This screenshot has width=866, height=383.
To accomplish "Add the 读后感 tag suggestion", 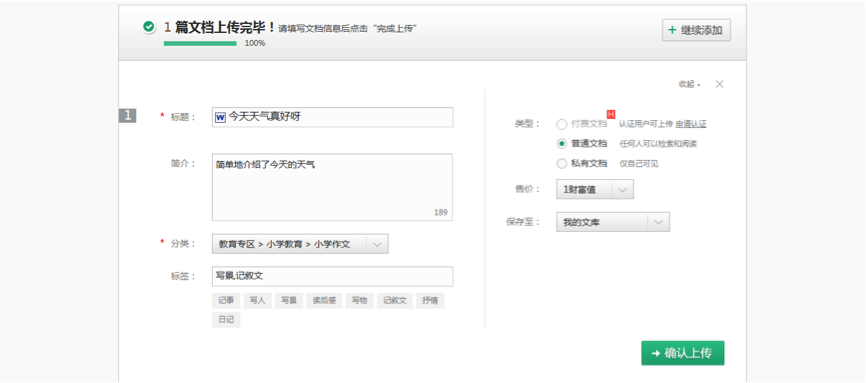I will coord(324,301).
